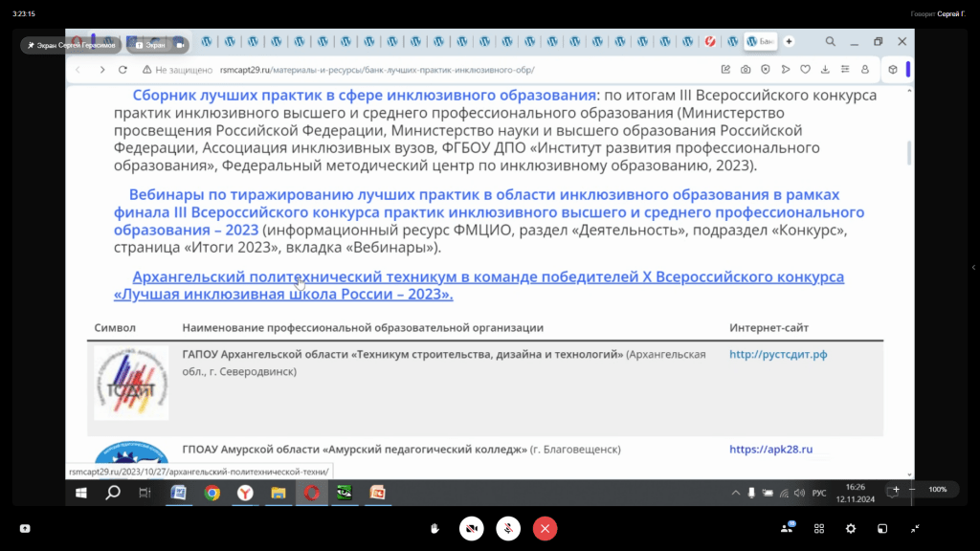Open the participants list icon

coord(788,528)
